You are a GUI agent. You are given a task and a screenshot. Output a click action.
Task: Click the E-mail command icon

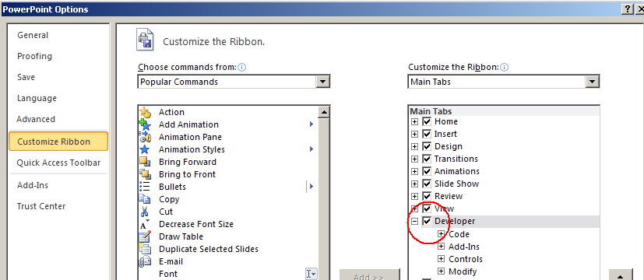tap(145, 261)
